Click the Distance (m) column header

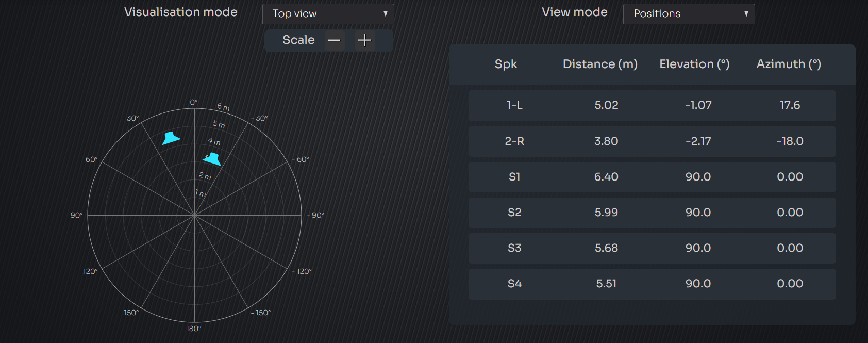600,64
